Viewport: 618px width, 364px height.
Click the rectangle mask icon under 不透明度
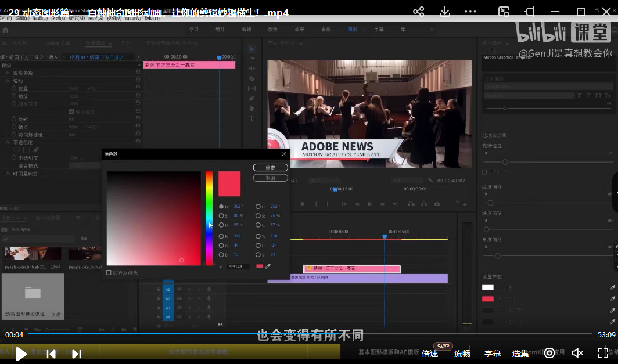[26, 150]
